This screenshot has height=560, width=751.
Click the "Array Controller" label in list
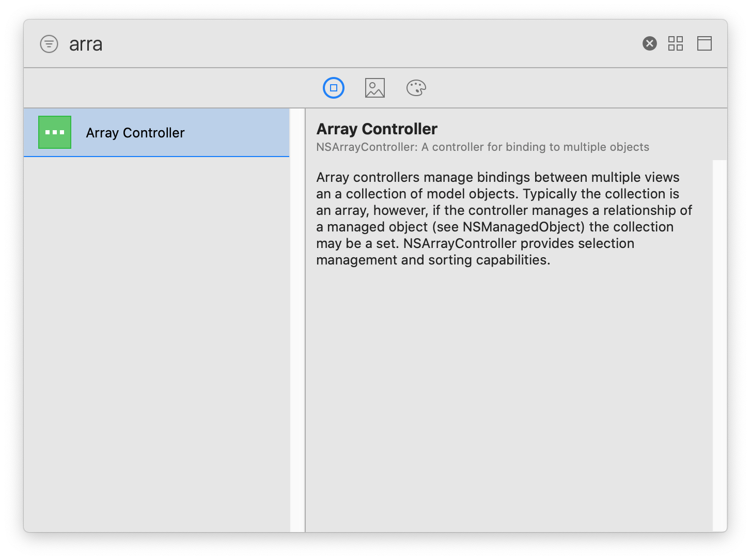tap(135, 133)
